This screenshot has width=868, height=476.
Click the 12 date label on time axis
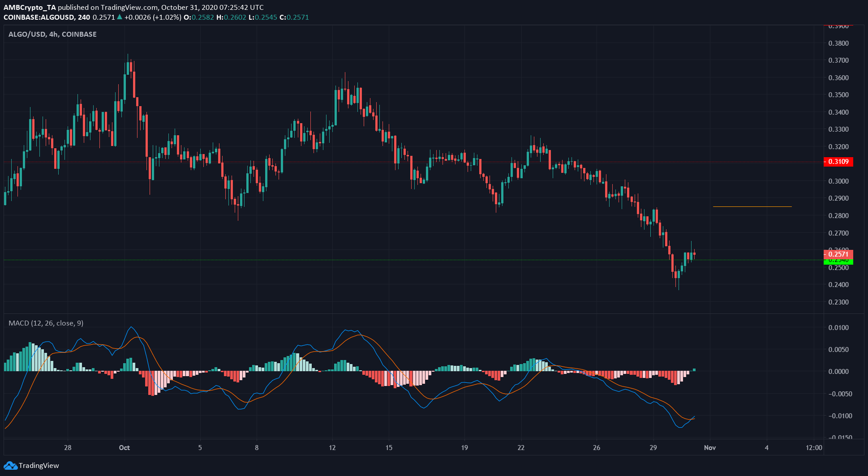(x=332, y=448)
